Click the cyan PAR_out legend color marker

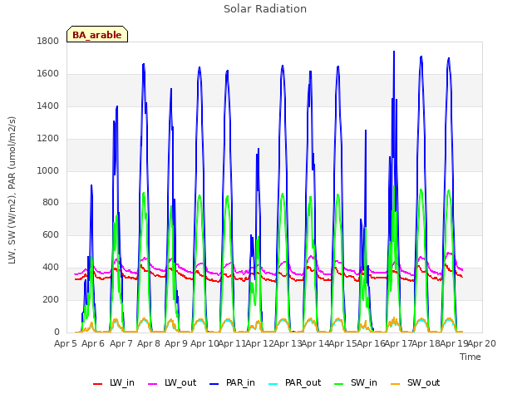click(273, 384)
